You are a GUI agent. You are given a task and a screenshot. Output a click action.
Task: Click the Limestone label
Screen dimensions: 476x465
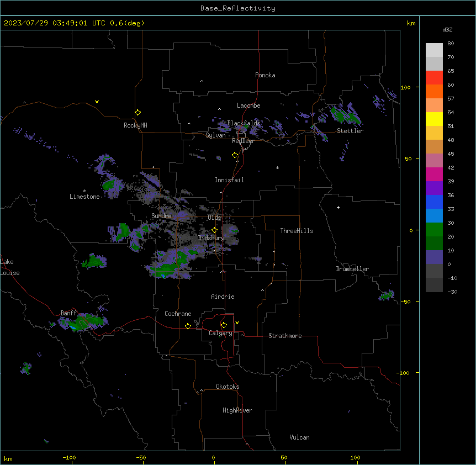(x=84, y=197)
